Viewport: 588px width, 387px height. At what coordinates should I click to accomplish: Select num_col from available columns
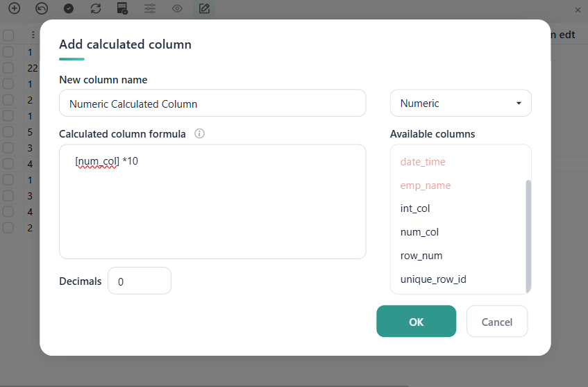point(419,232)
